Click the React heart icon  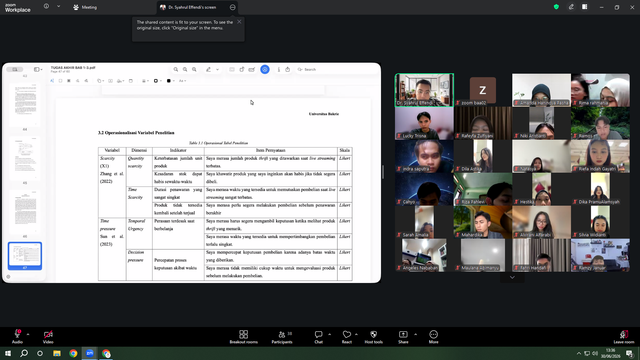[x=347, y=334]
